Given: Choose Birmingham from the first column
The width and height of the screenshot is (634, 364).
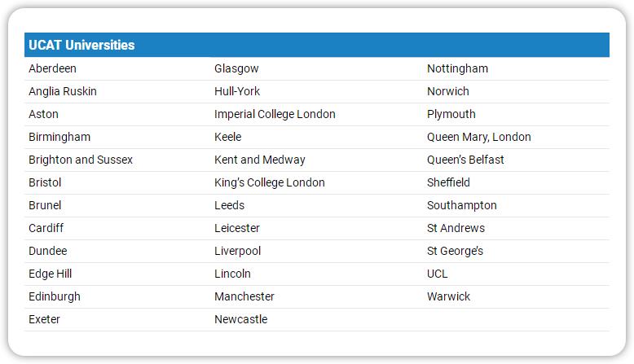Looking at the screenshot, I should (59, 138).
